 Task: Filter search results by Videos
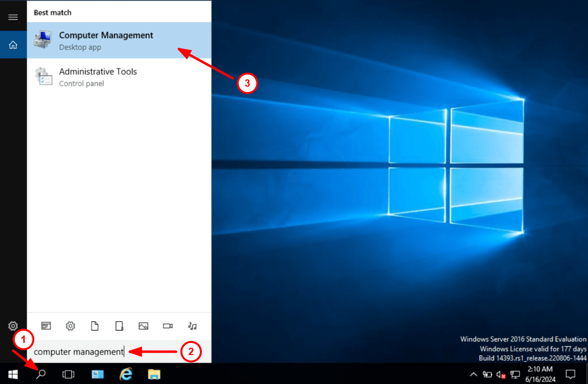coord(168,326)
